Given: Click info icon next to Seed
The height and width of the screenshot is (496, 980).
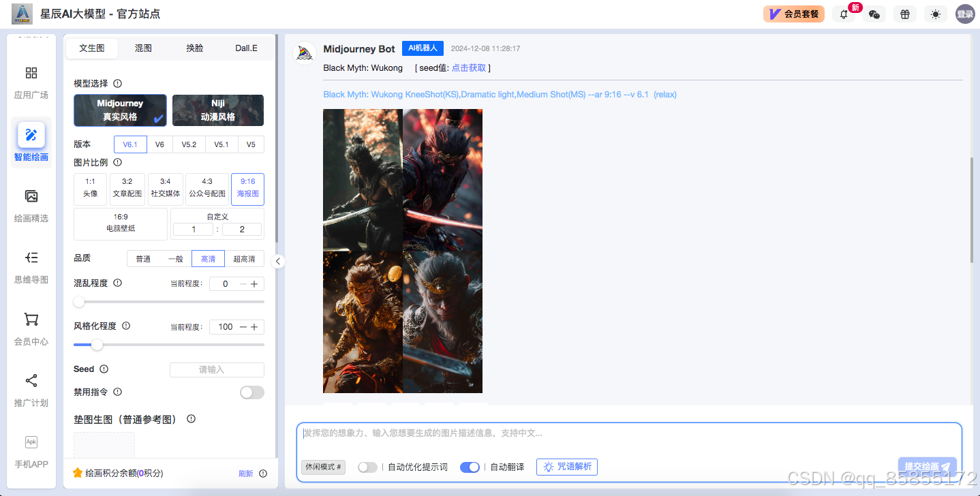Looking at the screenshot, I should 104,369.
